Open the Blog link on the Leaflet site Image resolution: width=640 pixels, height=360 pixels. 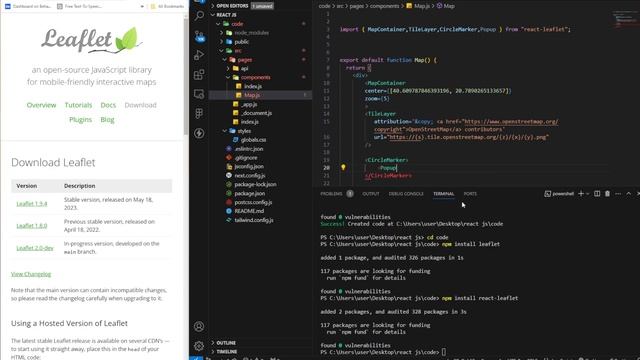(107, 120)
